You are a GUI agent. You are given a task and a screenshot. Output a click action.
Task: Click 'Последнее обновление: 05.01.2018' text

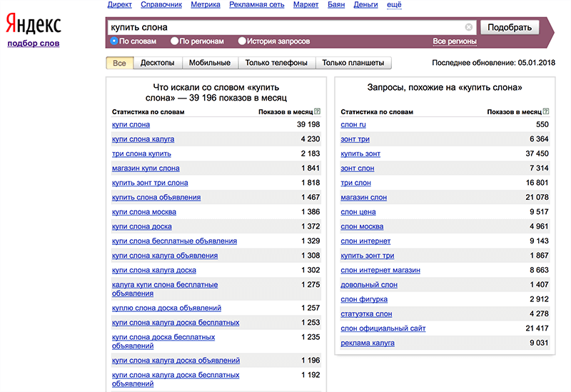(493, 63)
